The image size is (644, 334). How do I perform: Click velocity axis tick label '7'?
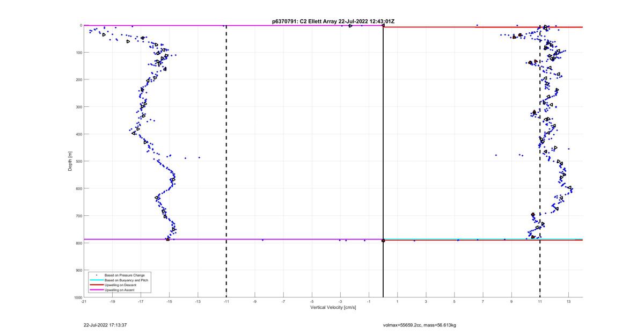(x=483, y=302)
